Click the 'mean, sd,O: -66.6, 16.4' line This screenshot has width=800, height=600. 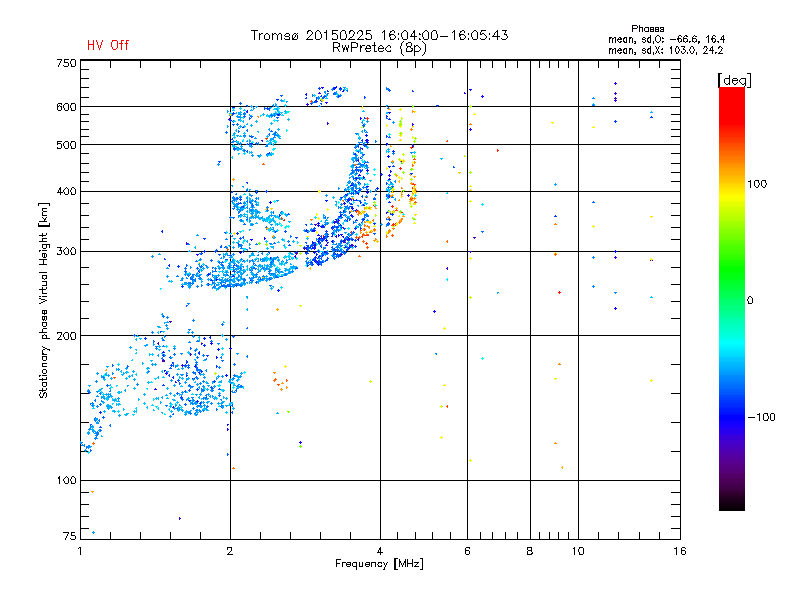click(666, 39)
